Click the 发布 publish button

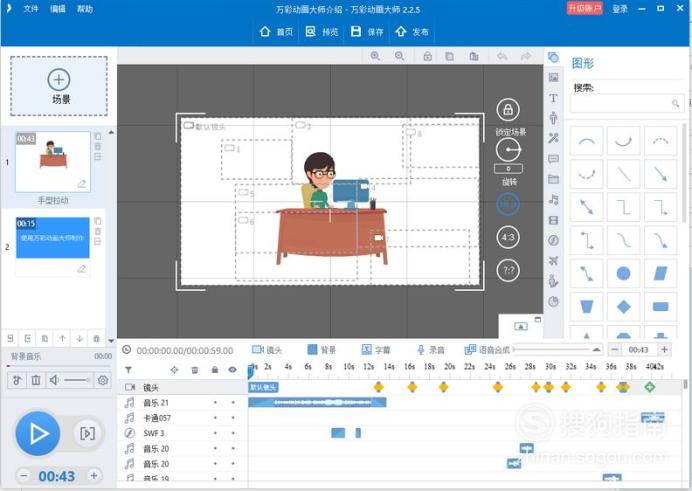pyautogui.click(x=412, y=32)
